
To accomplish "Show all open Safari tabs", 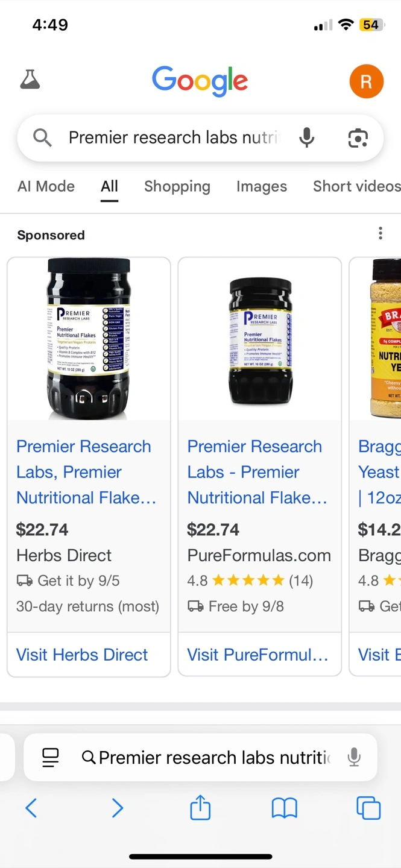I will click(368, 808).
